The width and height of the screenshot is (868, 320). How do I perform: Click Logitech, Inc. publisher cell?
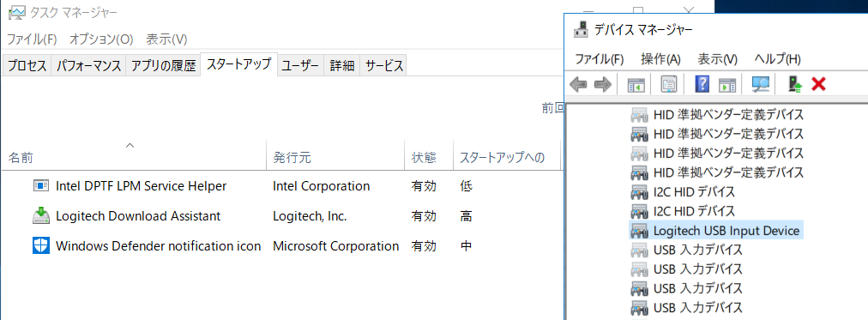click(x=310, y=216)
